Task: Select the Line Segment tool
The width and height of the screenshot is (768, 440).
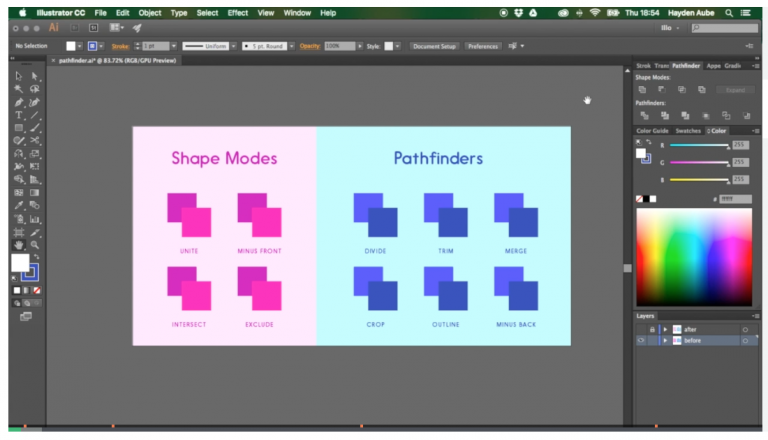Action: click(x=34, y=115)
